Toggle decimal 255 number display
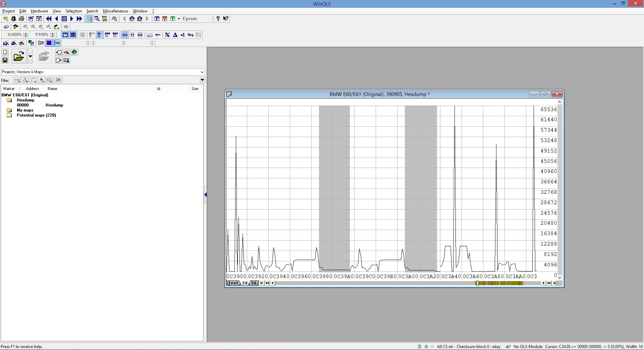The height and width of the screenshot is (350, 644). (x=125, y=35)
